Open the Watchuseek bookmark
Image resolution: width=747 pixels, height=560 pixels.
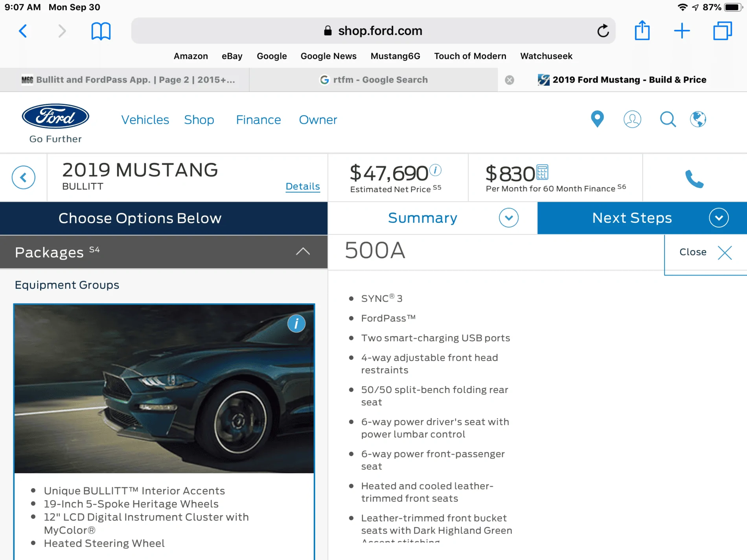pyautogui.click(x=546, y=56)
